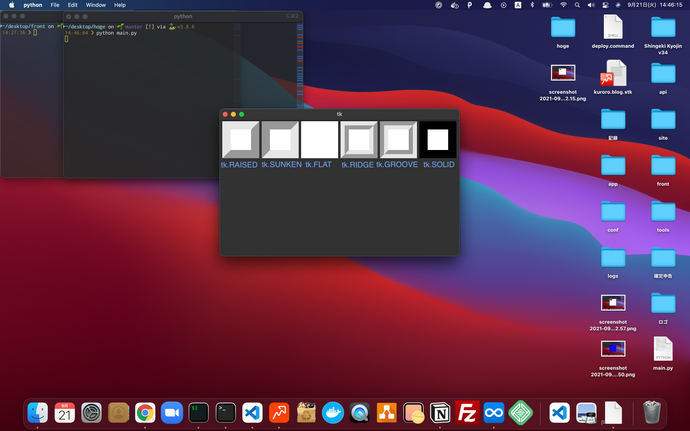Image resolution: width=690 pixels, height=431 pixels.
Task: Open Finder from the Dock
Action: coord(38,413)
